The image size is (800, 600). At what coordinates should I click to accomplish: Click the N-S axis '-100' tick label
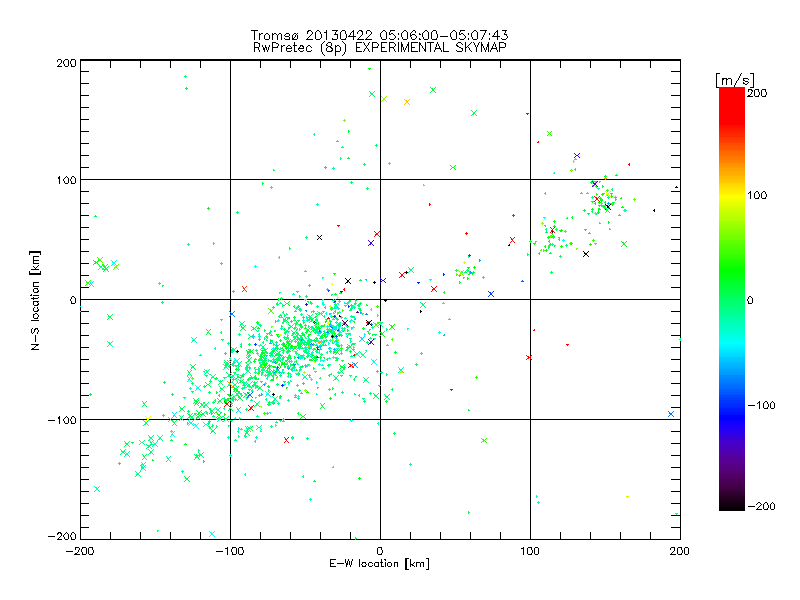click(x=62, y=420)
